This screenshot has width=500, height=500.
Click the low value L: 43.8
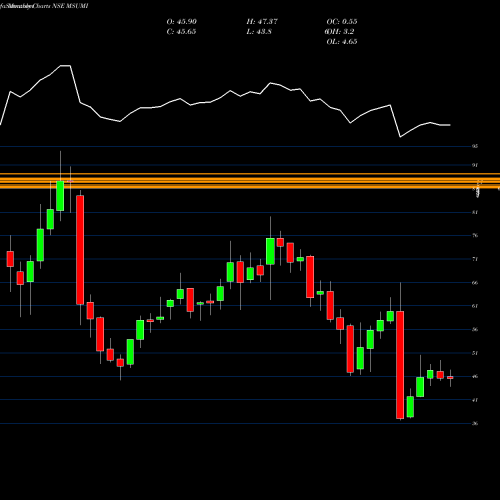259,32
